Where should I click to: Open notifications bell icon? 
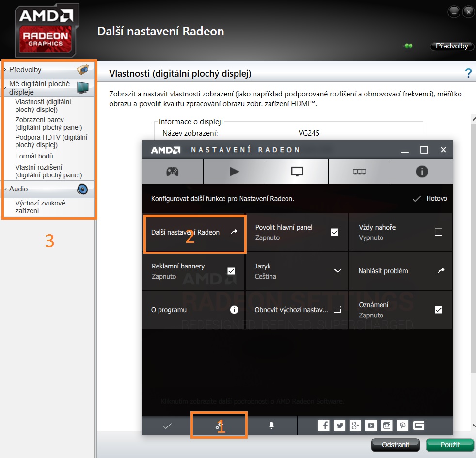tap(271, 426)
